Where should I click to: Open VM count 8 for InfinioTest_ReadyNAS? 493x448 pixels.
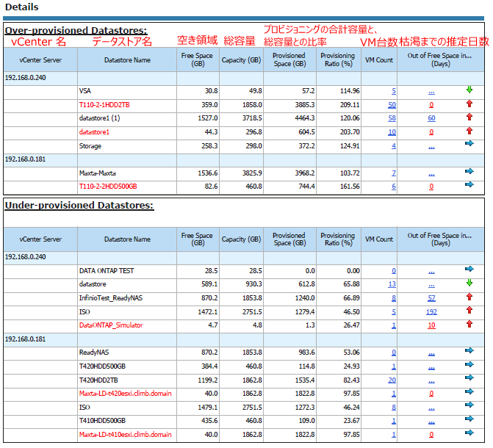pyautogui.click(x=394, y=298)
